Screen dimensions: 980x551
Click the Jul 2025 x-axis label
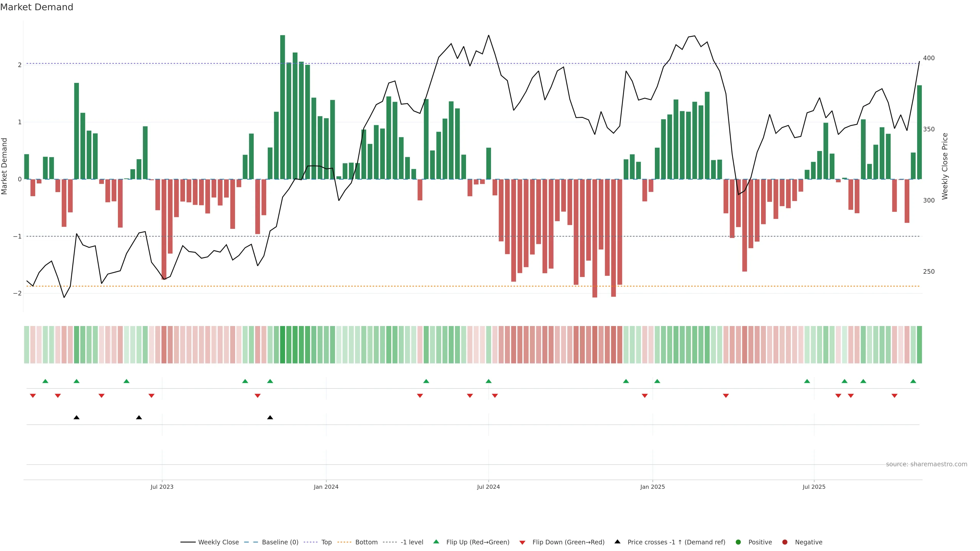tap(814, 487)
